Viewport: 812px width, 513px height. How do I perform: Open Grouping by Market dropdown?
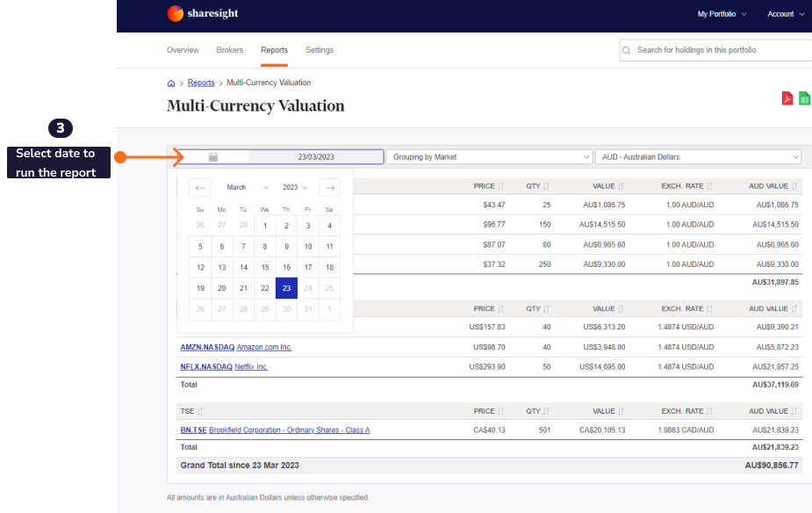pyautogui.click(x=489, y=157)
